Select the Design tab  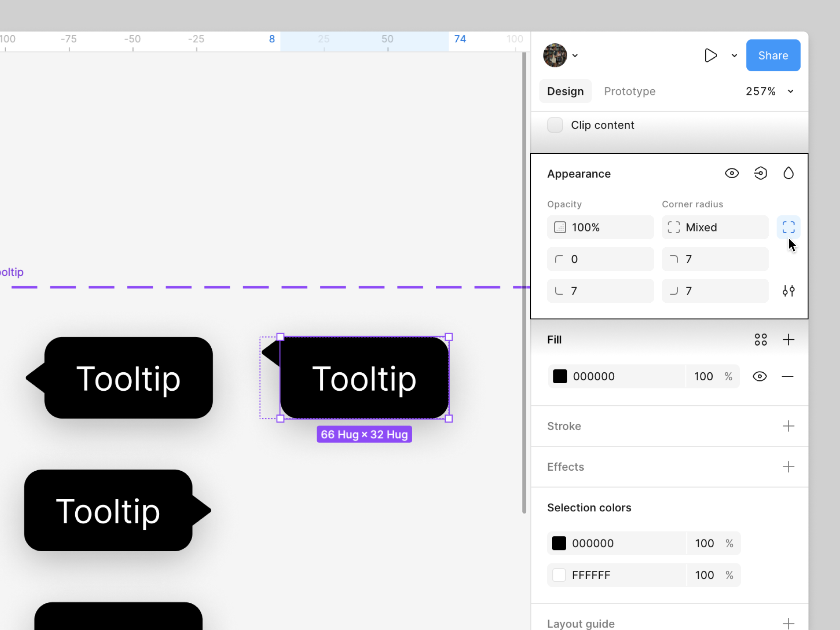click(x=565, y=91)
